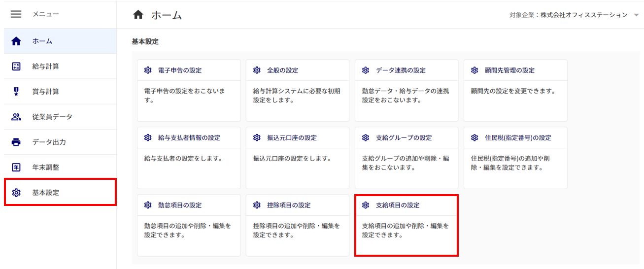Click the medal icon beside 賞与計算
The image size is (644, 269).
pos(16,92)
